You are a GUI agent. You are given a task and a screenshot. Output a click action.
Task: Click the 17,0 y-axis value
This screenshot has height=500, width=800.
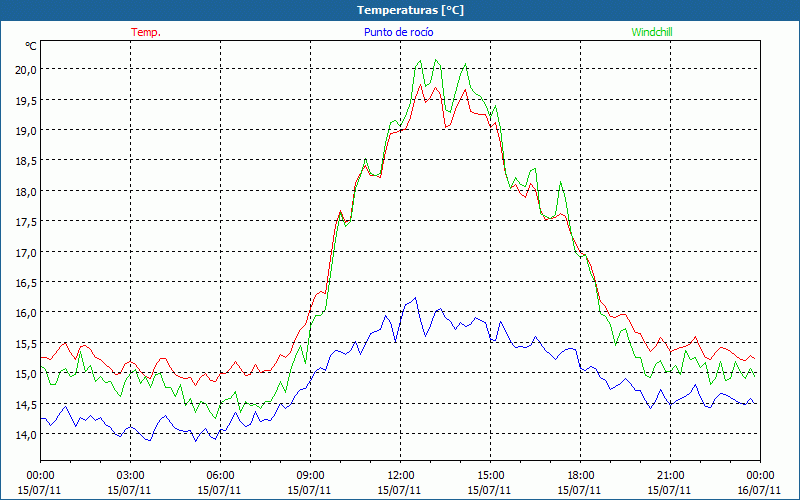coord(26,253)
